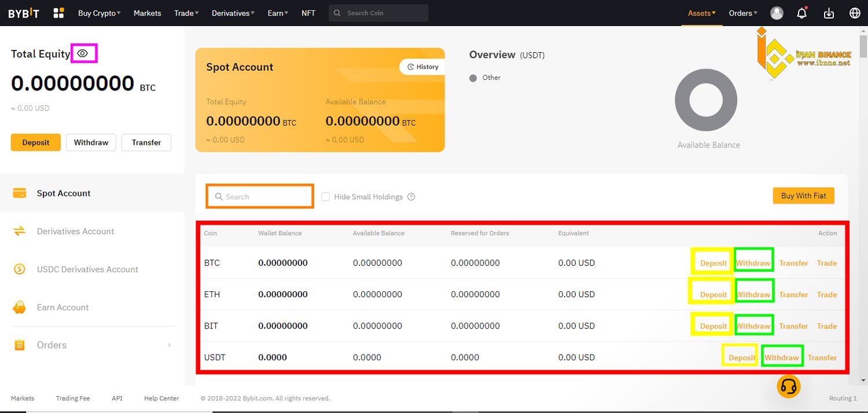
Task: Click the Hide Small Holdings help icon
Action: [x=411, y=197]
